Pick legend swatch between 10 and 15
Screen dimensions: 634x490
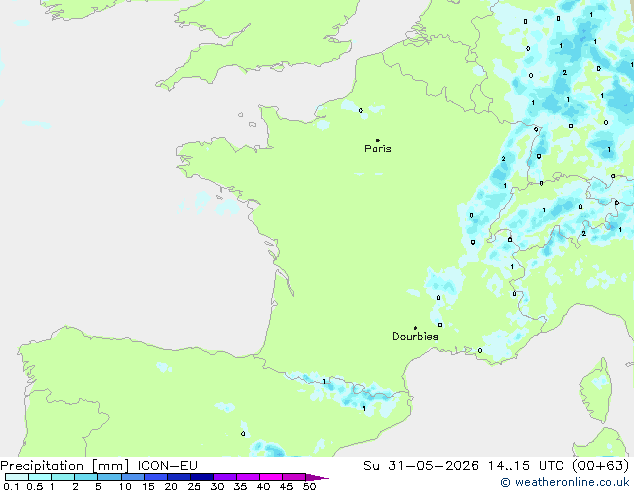click(133, 477)
